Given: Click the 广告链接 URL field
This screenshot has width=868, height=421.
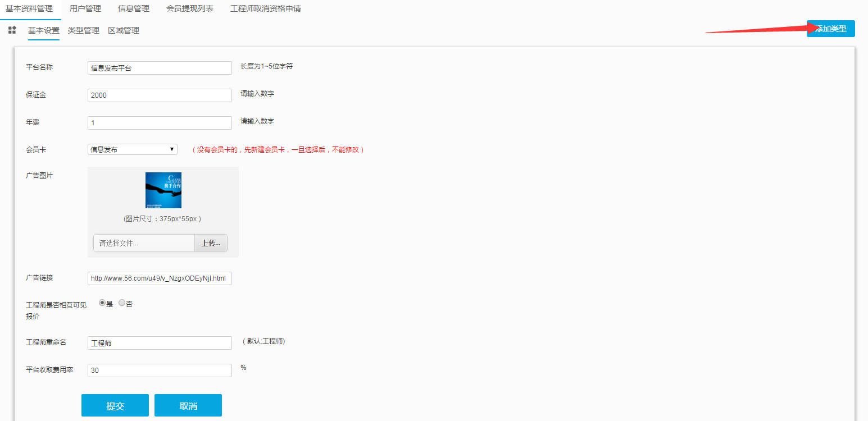Looking at the screenshot, I should pyautogui.click(x=160, y=278).
